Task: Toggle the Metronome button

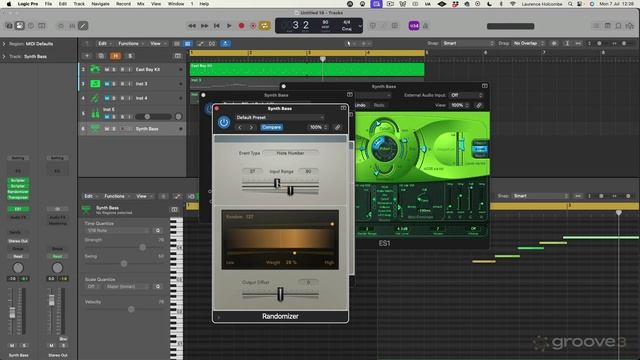Action: (x=425, y=26)
